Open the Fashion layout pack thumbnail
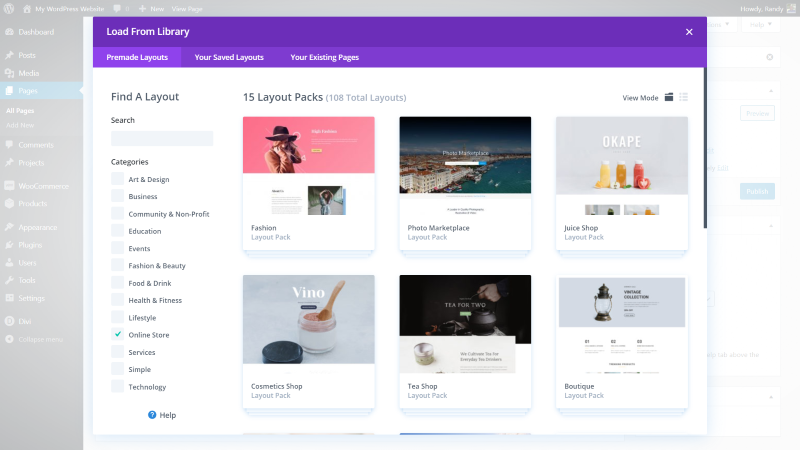800x450 pixels. [x=309, y=166]
